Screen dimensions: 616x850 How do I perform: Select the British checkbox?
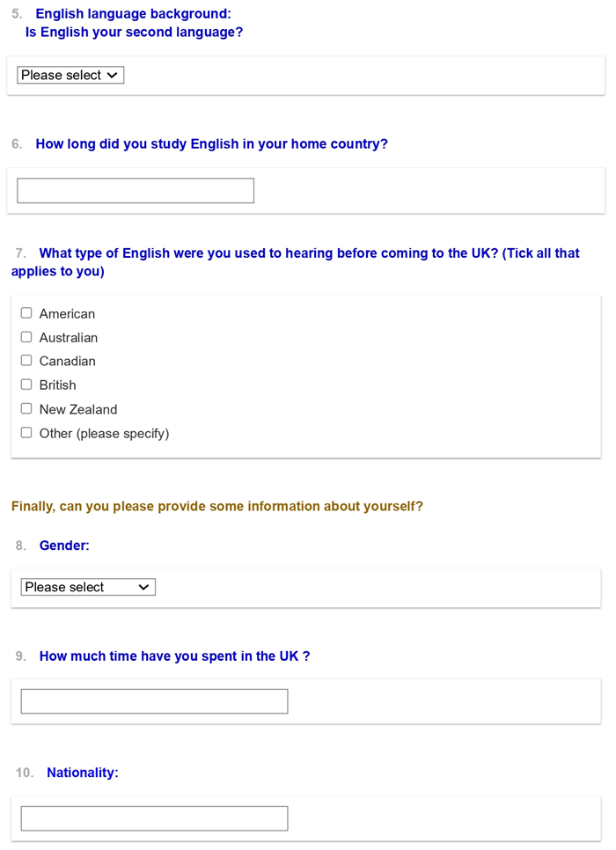tap(26, 385)
